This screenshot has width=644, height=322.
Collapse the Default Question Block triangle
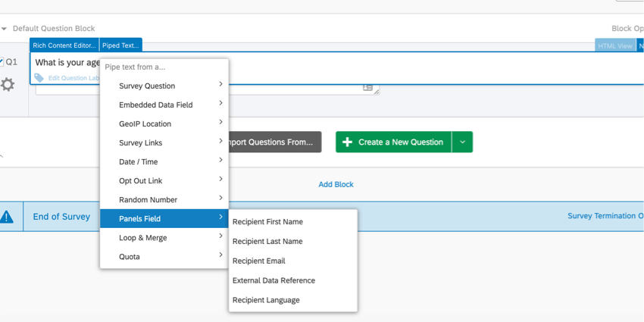point(5,29)
